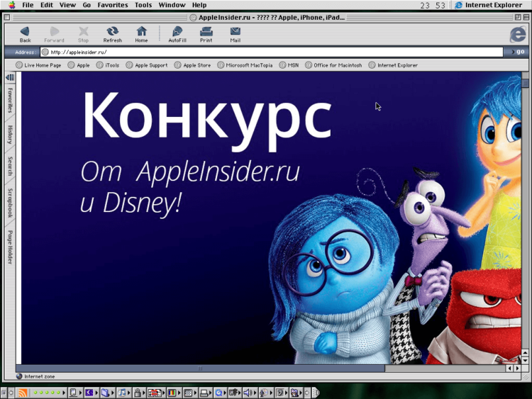The height and width of the screenshot is (399, 532).
Task: Open the Office for Macintosh link
Action: (333, 65)
